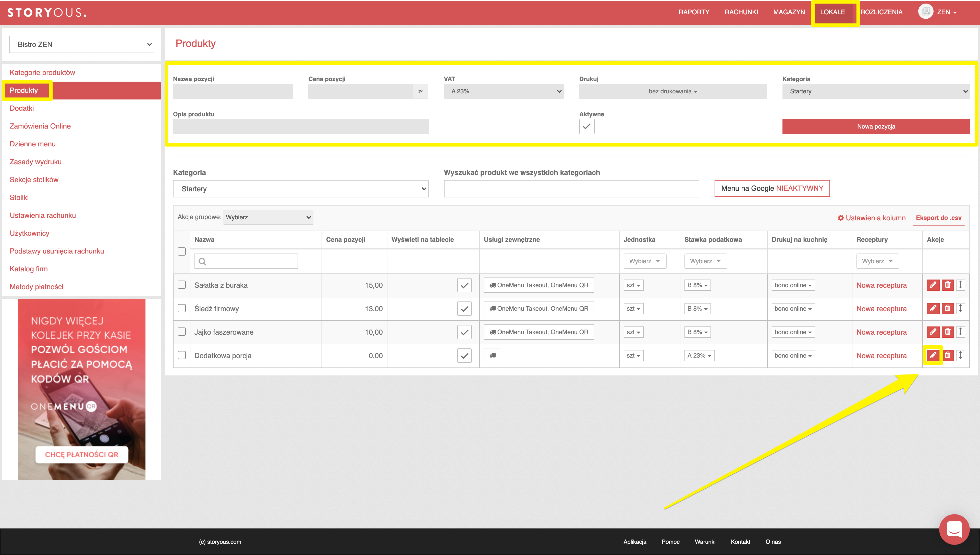Viewport: 980px width, 555px height.
Task: Open the RAPORTY menu
Action: pos(694,12)
